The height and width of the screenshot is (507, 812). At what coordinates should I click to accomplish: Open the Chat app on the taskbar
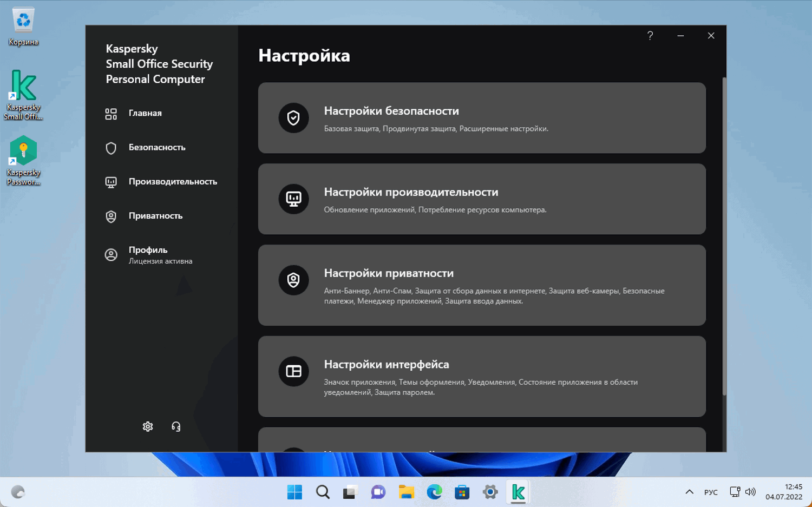(378, 492)
